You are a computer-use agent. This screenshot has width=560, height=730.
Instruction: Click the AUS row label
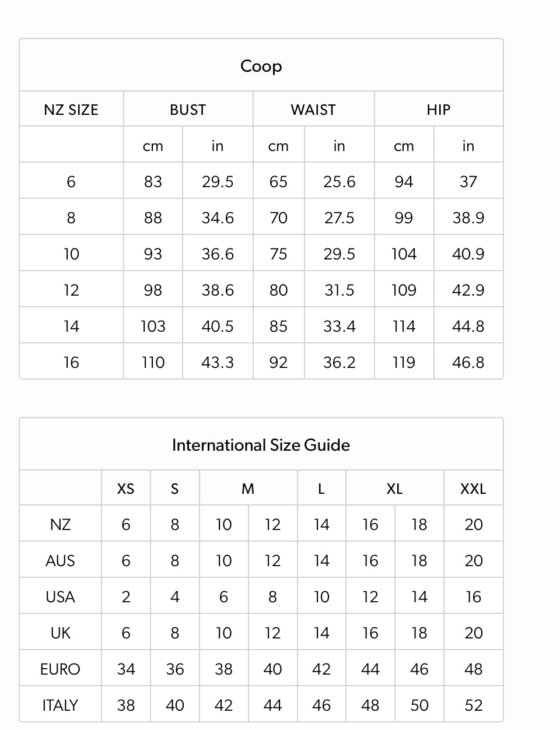point(60,561)
